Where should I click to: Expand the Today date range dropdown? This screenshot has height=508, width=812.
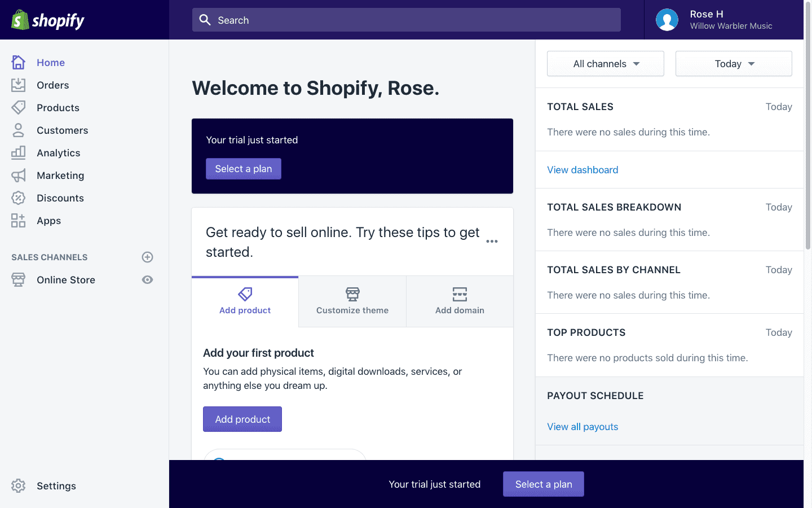coord(734,64)
